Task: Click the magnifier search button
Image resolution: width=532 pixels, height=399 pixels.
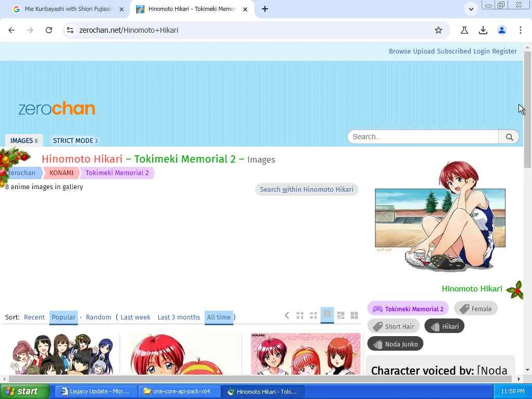Action: [509, 137]
